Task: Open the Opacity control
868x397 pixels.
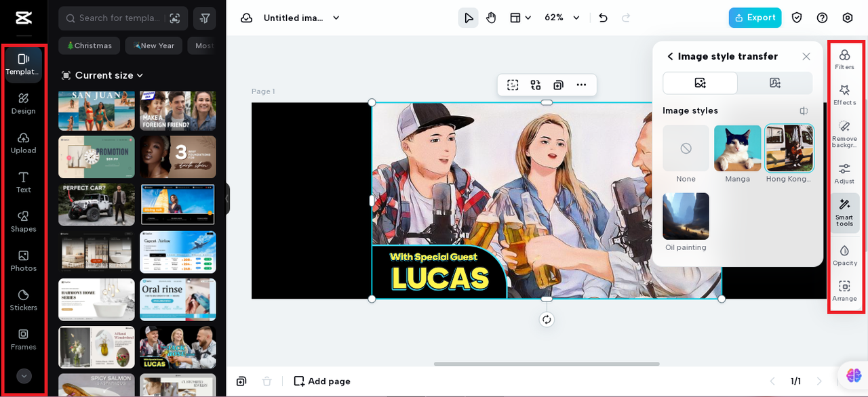Action: (x=844, y=255)
